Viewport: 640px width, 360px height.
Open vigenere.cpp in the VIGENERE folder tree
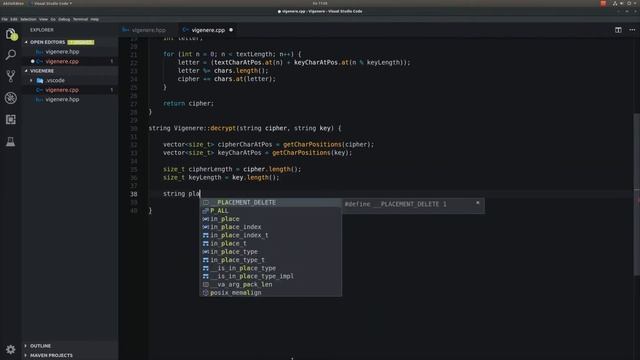(x=70, y=90)
